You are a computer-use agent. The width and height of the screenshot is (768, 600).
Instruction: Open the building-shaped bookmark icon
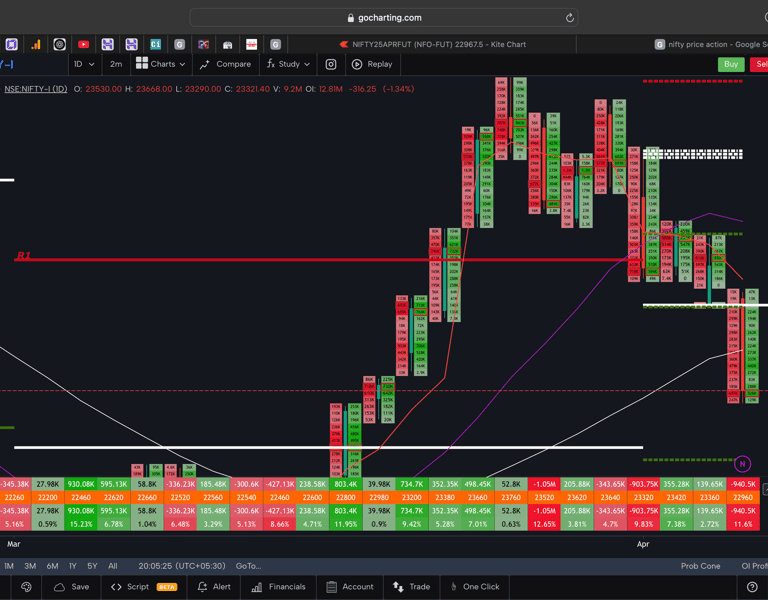click(x=227, y=45)
